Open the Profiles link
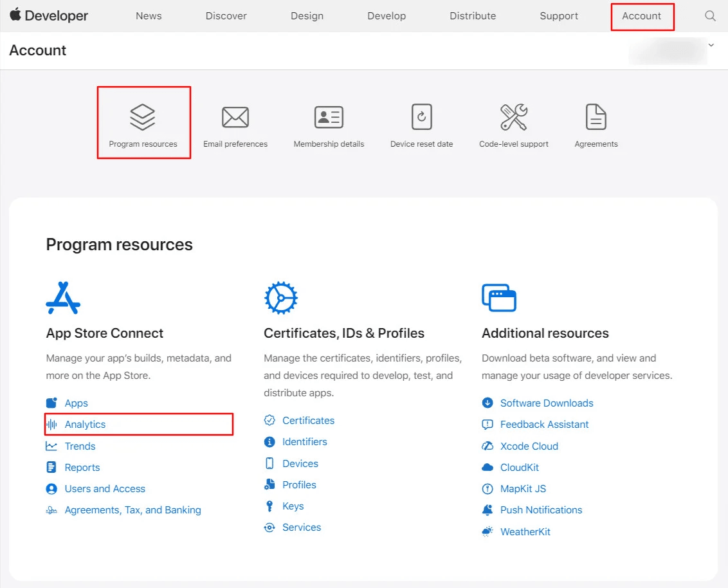This screenshot has width=728, height=588. tap(299, 484)
